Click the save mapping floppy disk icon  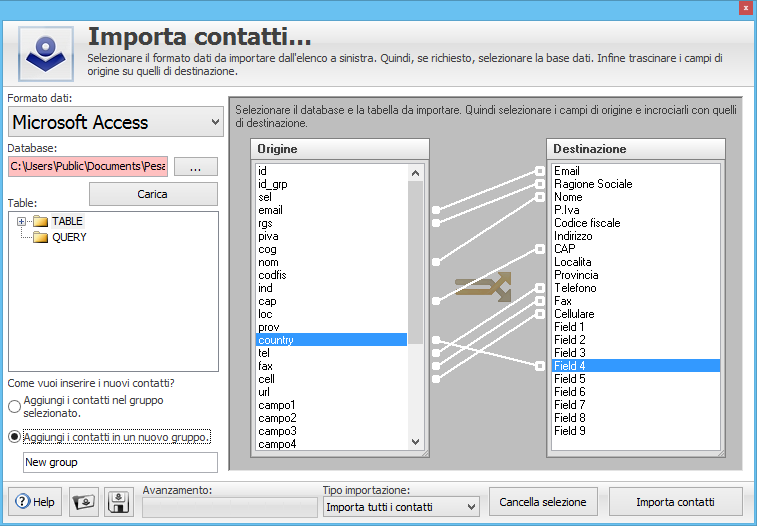click(x=120, y=502)
